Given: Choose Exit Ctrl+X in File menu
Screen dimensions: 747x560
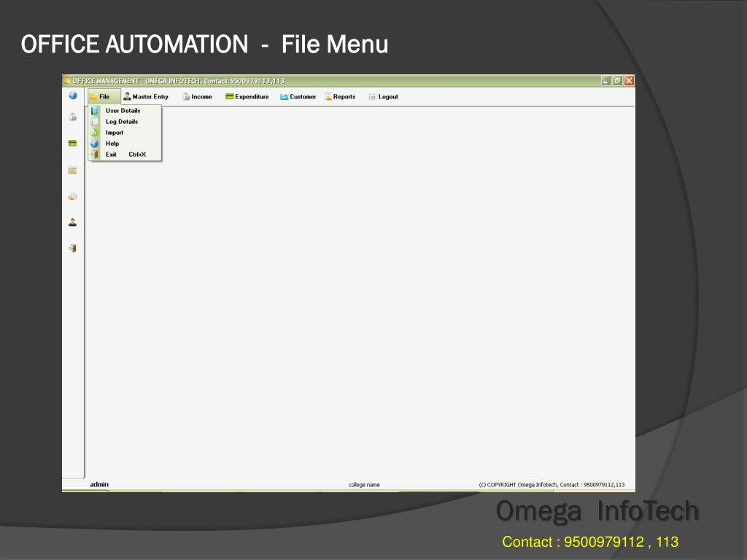Looking at the screenshot, I should [125, 155].
